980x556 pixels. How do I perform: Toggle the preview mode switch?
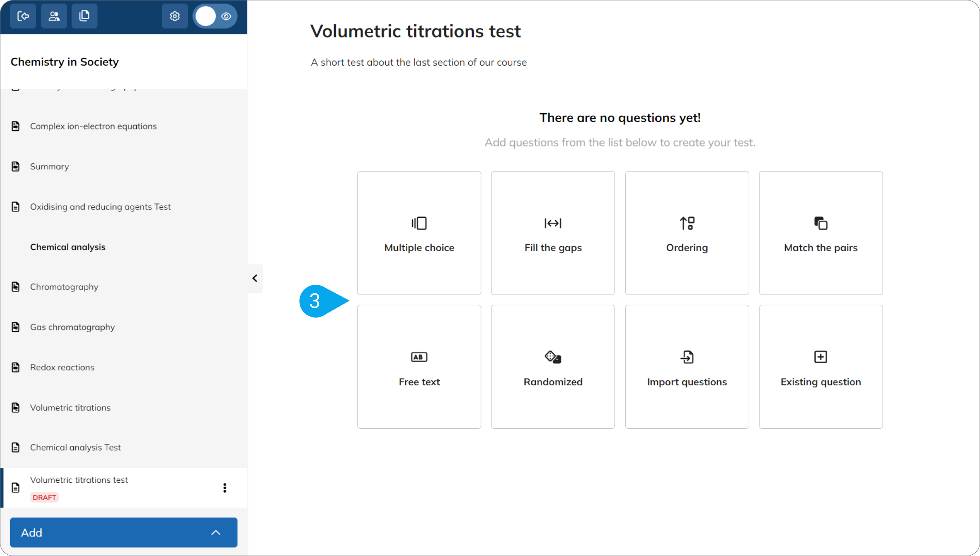pos(206,16)
